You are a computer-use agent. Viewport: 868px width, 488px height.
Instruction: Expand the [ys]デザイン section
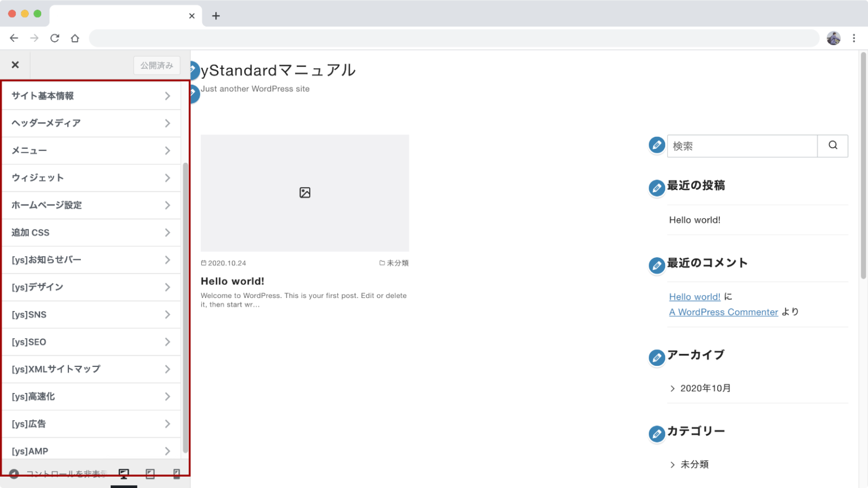tap(90, 287)
